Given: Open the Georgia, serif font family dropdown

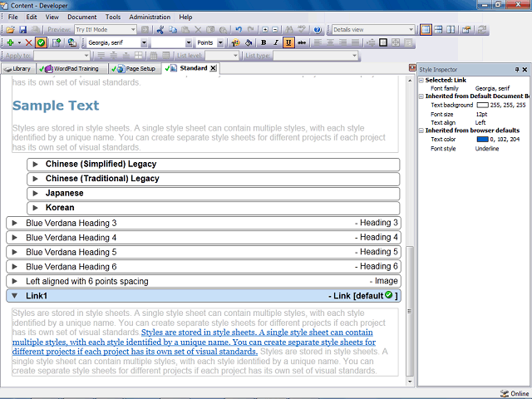Looking at the screenshot, I should pyautogui.click(x=144, y=42).
